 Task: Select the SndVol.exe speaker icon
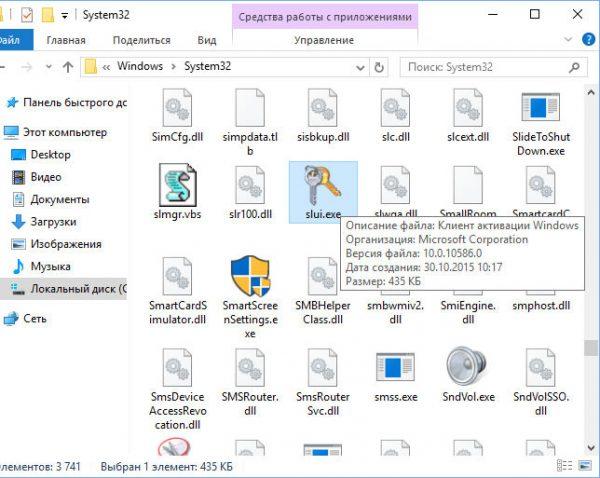[x=467, y=366]
